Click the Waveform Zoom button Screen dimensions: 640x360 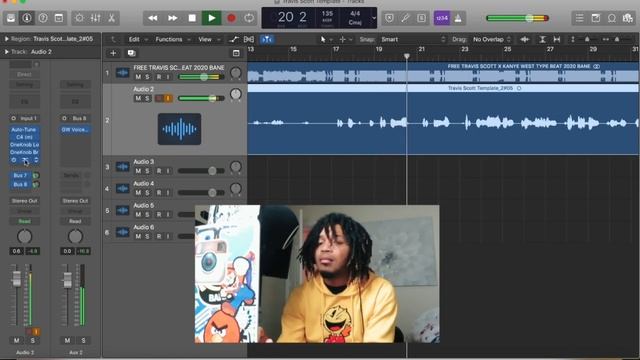point(525,40)
